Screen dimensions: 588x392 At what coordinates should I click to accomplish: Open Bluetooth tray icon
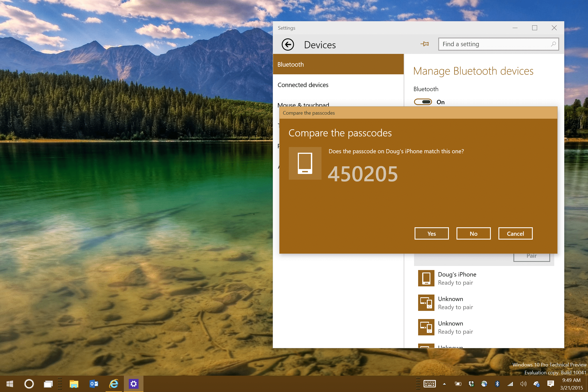[x=497, y=384]
